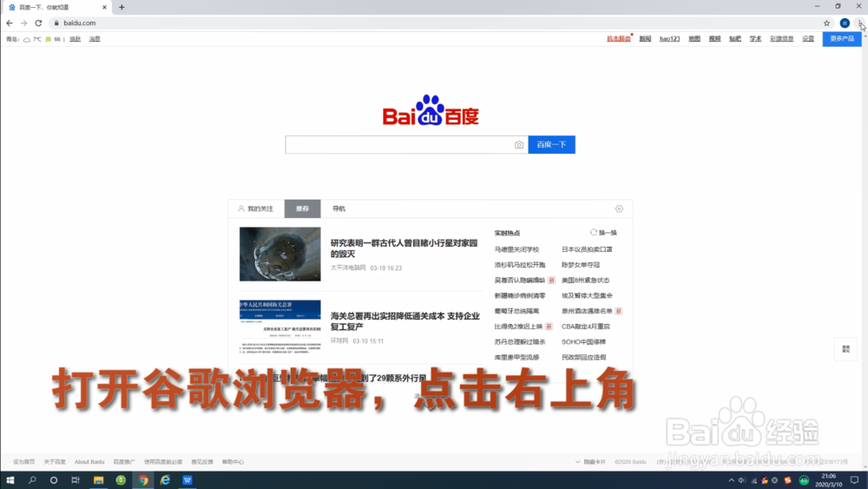Viewport: 868px width, 489px height.
Task: Open hot topic 葡萄牙总统隔离
Action: click(x=516, y=311)
